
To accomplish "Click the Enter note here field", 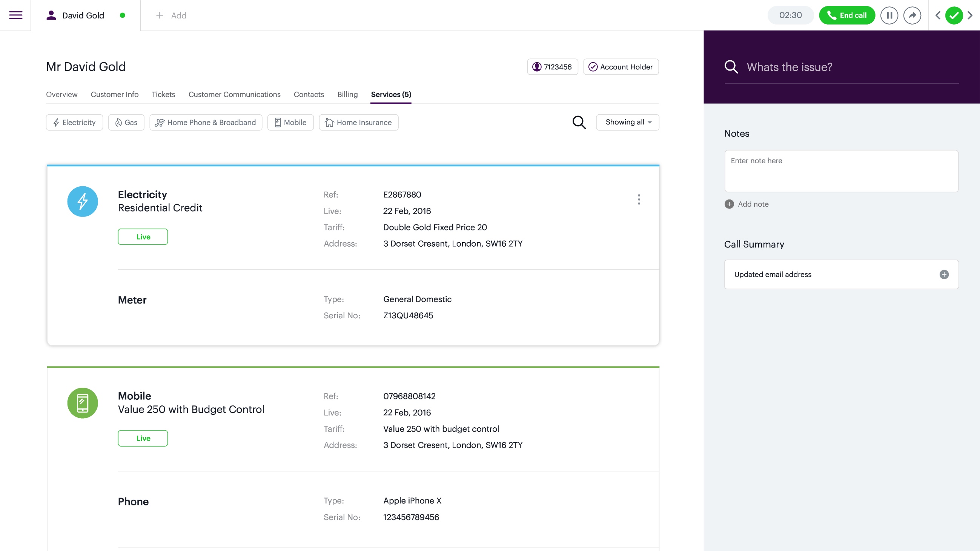I will click(841, 171).
